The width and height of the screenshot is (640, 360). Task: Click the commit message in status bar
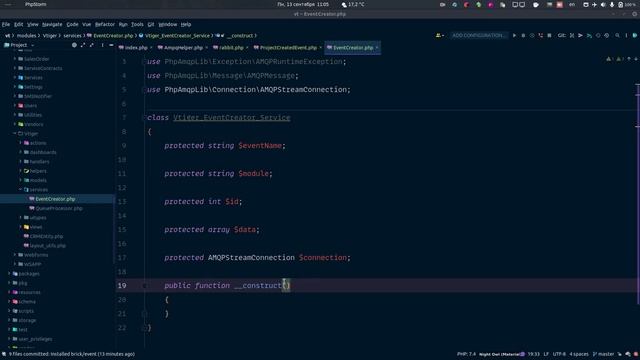72,354
